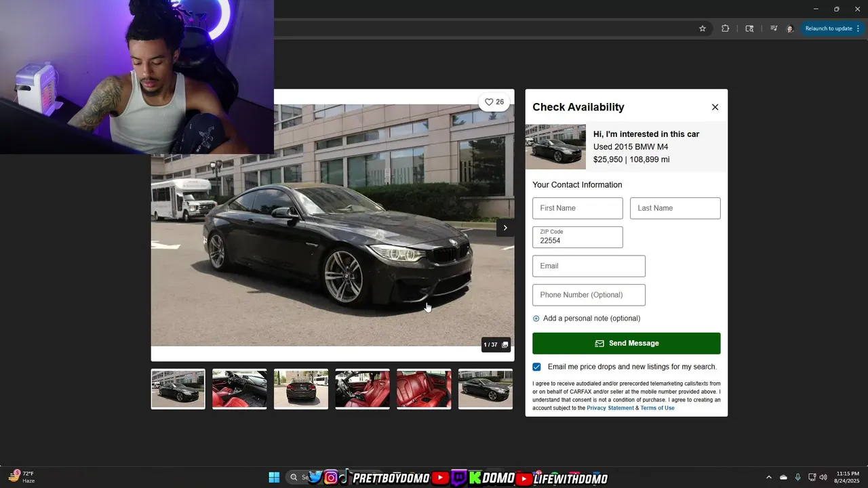Select sixth thumbnail showing car side view
The image size is (868, 488).
pyautogui.click(x=486, y=389)
